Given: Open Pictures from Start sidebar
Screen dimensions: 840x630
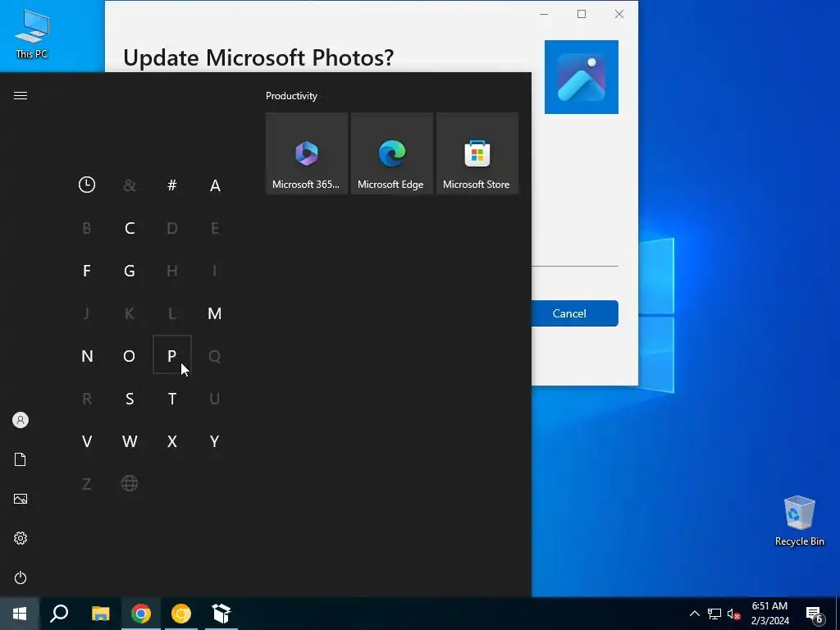Looking at the screenshot, I should tap(21, 499).
